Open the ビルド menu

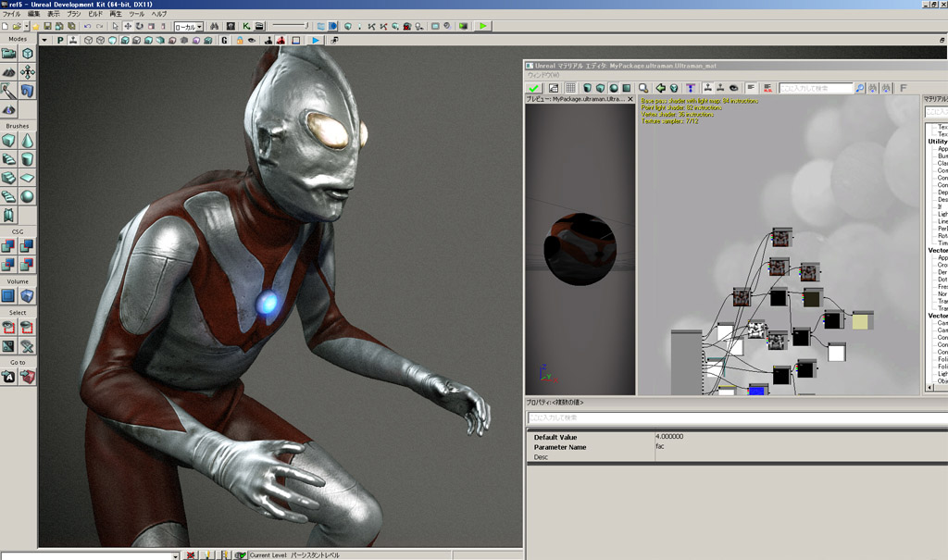coord(95,13)
